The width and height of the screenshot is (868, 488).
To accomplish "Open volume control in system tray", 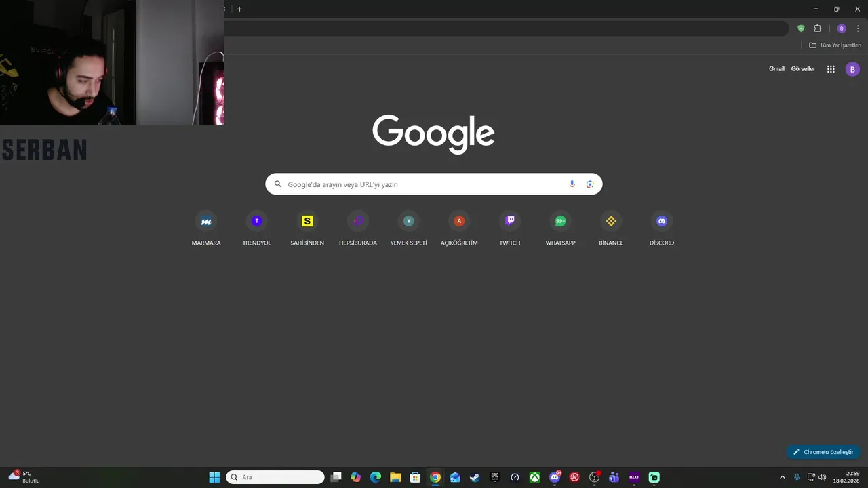I will click(823, 477).
